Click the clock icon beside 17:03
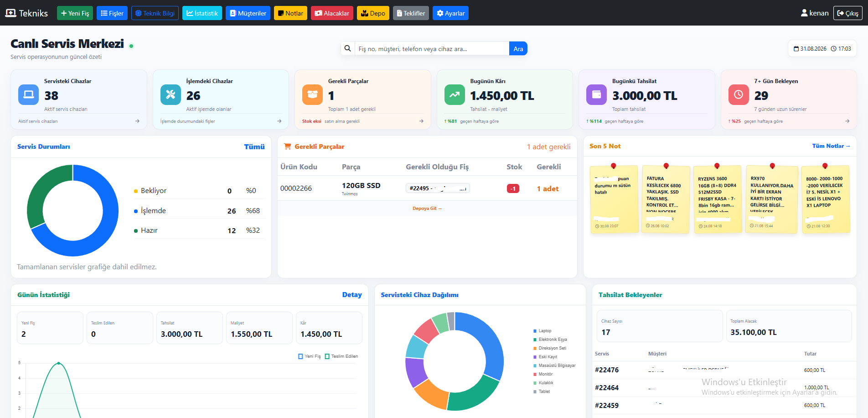Screen dimensions: 868x418 tap(833, 49)
